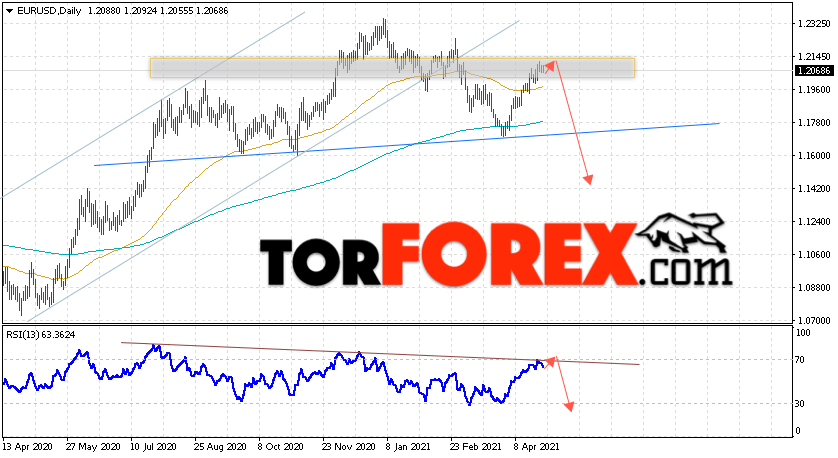The height and width of the screenshot is (458, 838).
Task: Click the 1.07000 price axis label
Action: click(814, 321)
